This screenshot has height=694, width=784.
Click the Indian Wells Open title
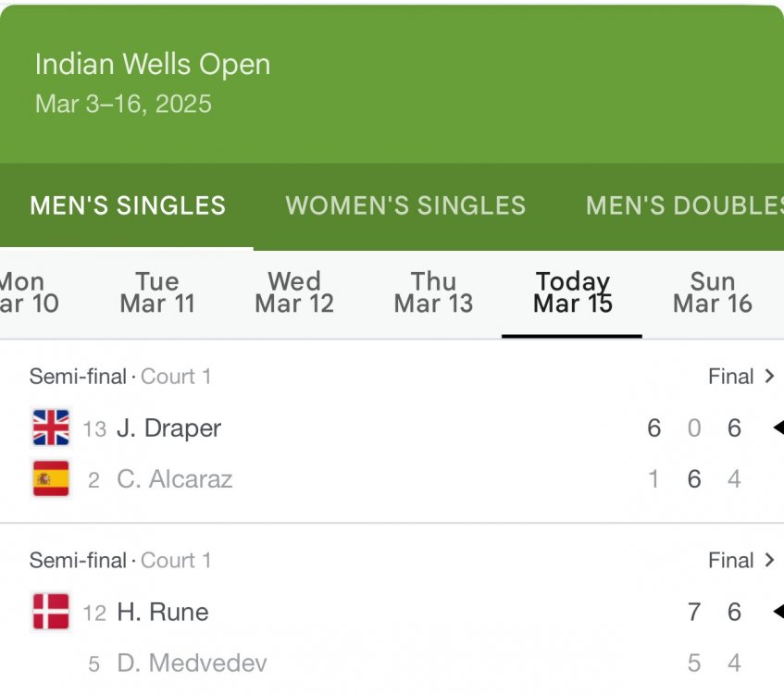pos(153,65)
